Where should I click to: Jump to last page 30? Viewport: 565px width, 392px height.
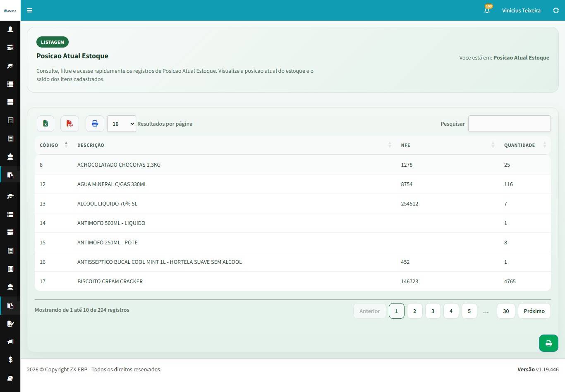tap(506, 311)
